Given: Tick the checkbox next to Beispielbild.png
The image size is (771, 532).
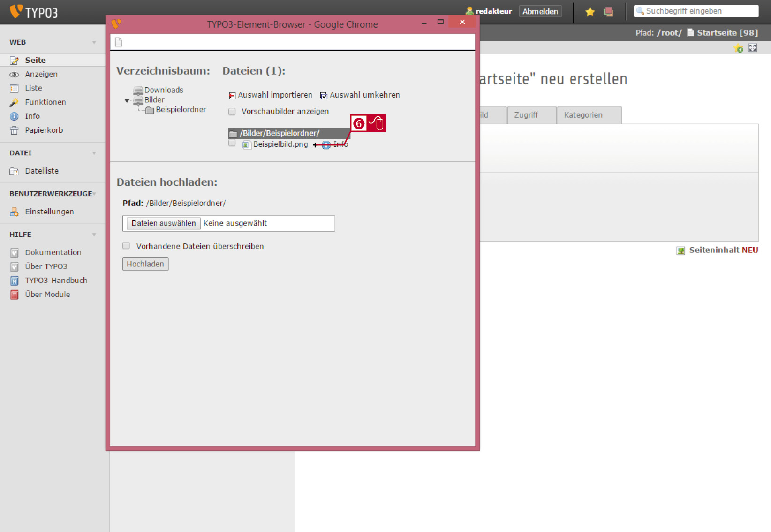Looking at the screenshot, I should (x=232, y=143).
